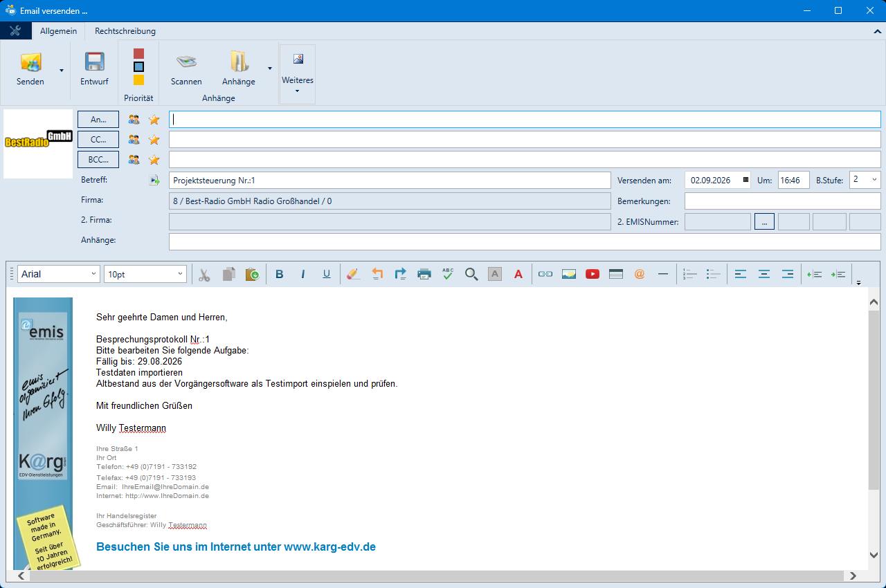Undo last edit in editor
This screenshot has width=886, height=588.
pyautogui.click(x=377, y=274)
